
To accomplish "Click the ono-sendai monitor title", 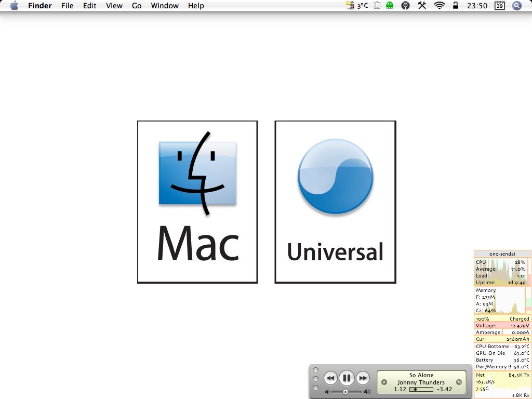I will click(x=502, y=254).
